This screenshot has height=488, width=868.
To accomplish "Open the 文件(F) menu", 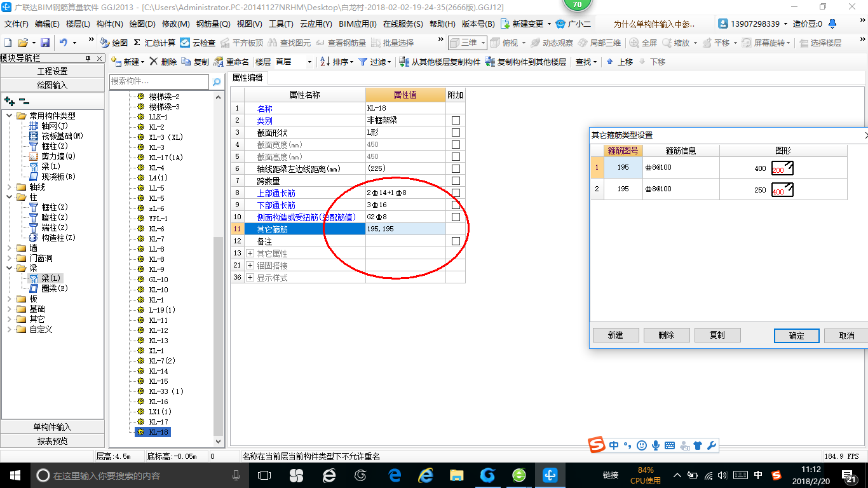I will click(x=17, y=24).
